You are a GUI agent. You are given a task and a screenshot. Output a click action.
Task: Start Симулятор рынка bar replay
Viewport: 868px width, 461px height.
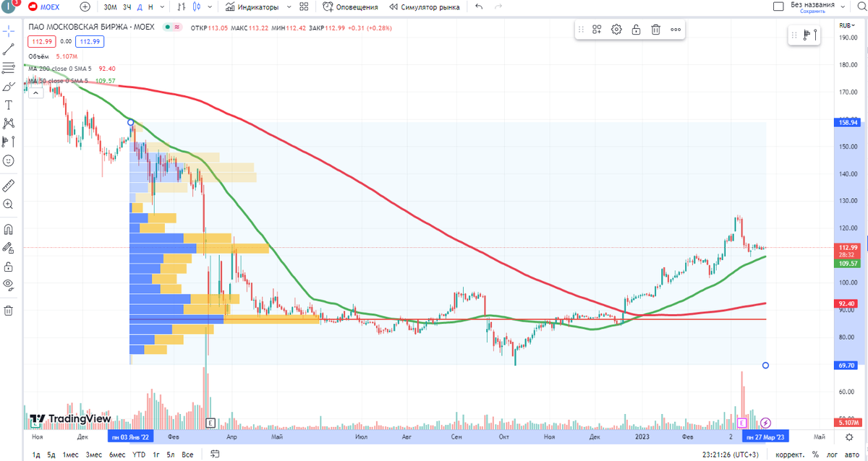coord(424,7)
